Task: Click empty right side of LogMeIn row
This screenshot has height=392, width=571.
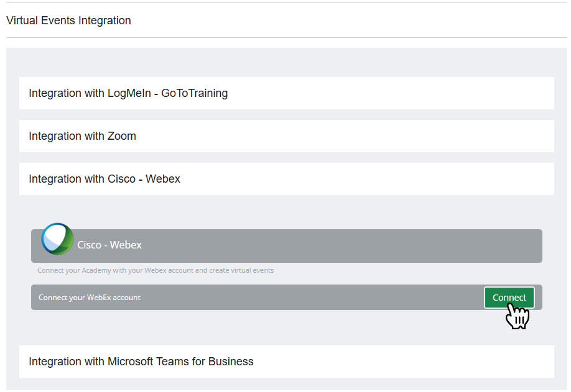Action: pyautogui.click(x=435, y=93)
